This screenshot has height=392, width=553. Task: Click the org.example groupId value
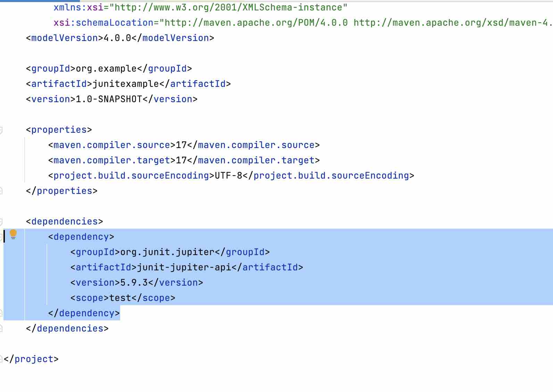point(106,68)
